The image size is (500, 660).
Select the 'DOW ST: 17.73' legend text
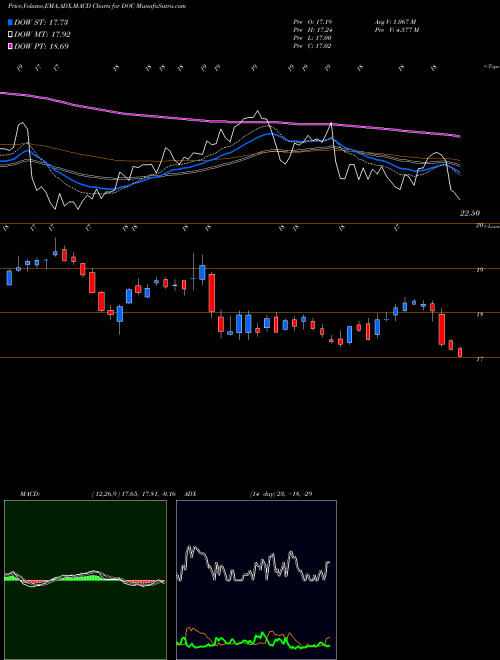[41, 22]
